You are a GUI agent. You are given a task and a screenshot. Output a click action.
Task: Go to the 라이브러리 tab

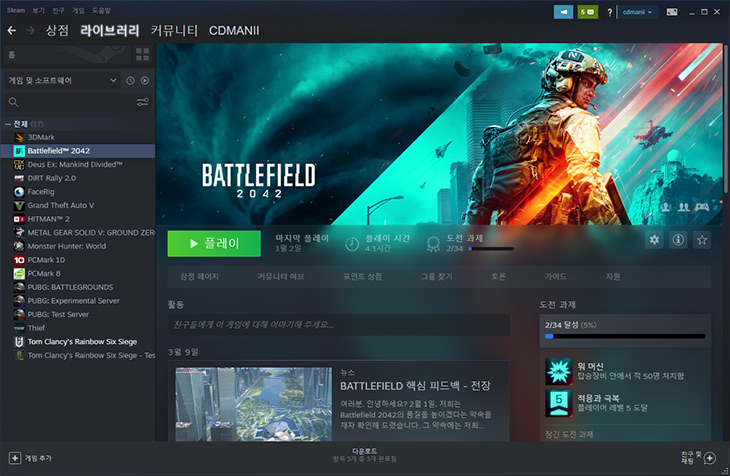click(x=110, y=31)
